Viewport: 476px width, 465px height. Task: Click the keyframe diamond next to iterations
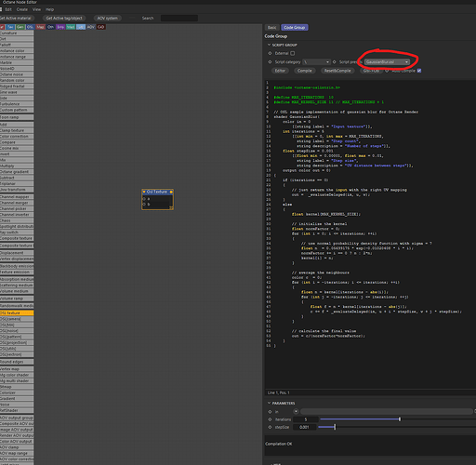270,419
